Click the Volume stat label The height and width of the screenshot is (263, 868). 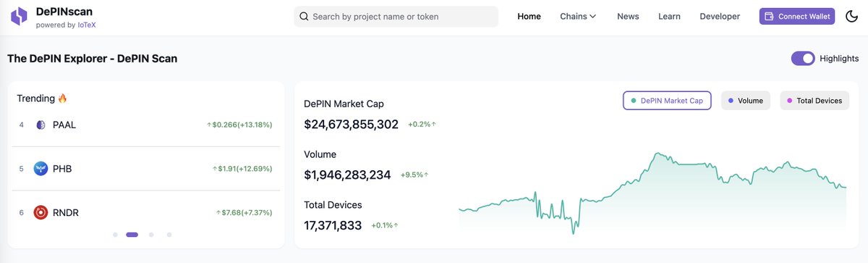320,154
